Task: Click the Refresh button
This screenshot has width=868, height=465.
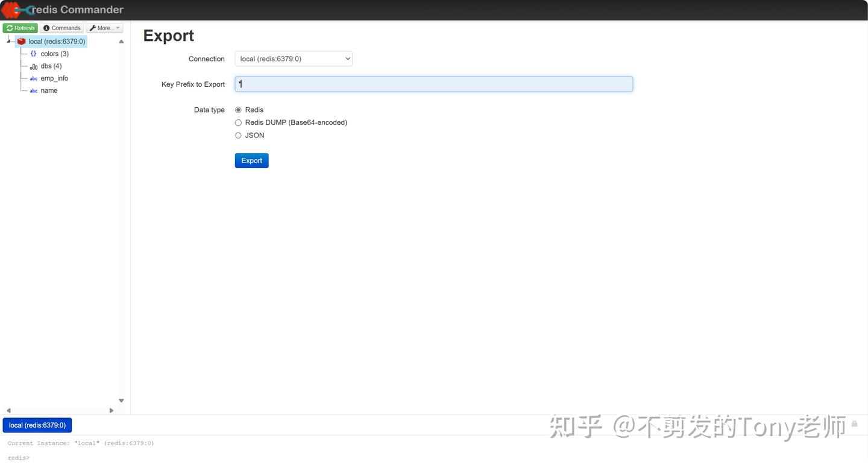Action: [20, 28]
